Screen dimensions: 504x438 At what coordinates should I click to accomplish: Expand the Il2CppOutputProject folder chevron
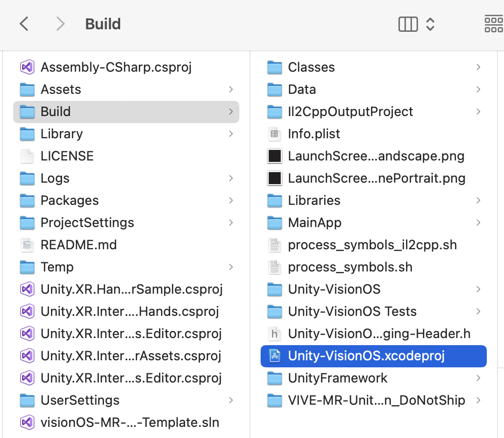point(478,112)
